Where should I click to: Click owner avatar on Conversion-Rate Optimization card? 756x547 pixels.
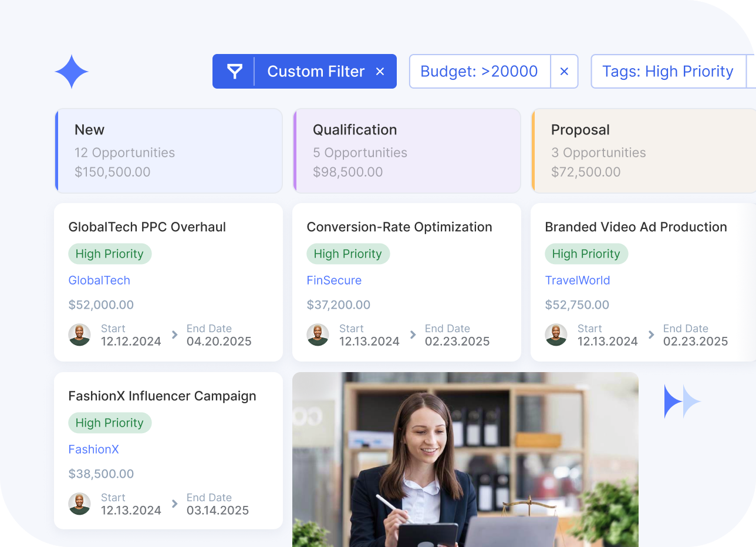[x=318, y=335]
